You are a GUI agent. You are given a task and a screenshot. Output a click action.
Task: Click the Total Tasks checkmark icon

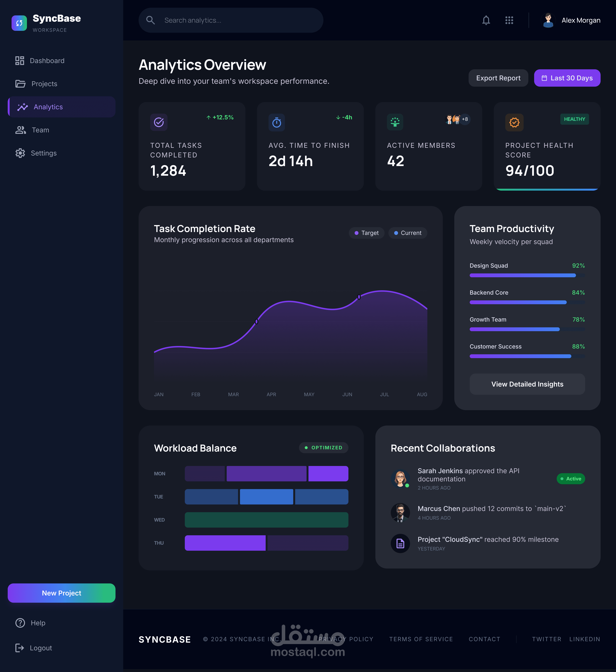coord(159,122)
